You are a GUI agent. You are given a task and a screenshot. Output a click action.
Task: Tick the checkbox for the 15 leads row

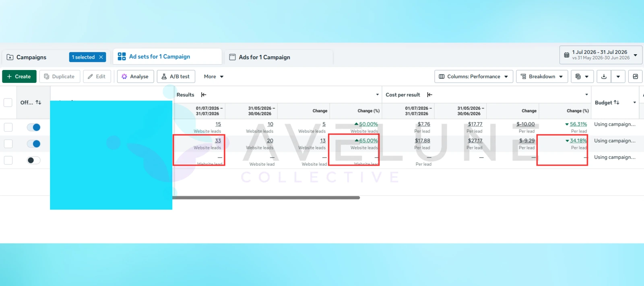8,128
